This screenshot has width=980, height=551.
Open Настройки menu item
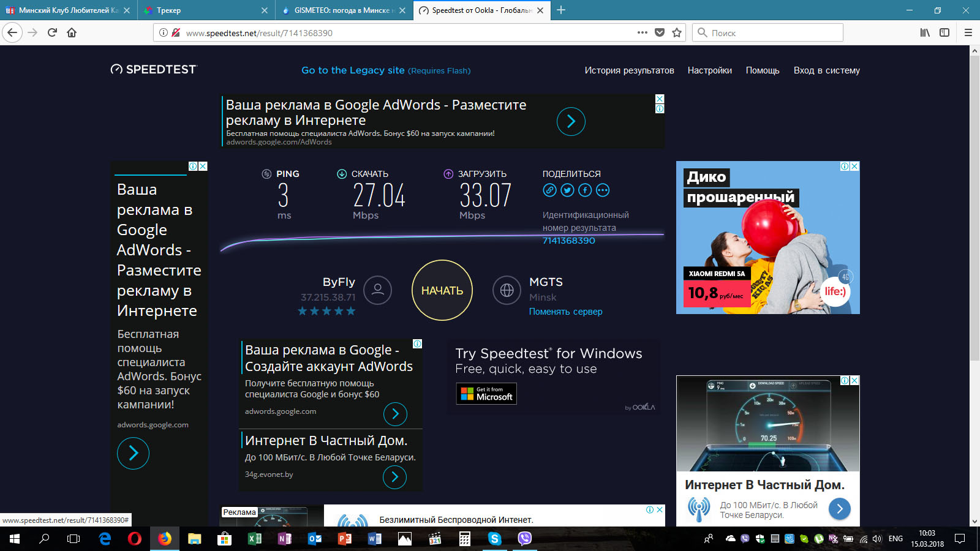tap(709, 70)
